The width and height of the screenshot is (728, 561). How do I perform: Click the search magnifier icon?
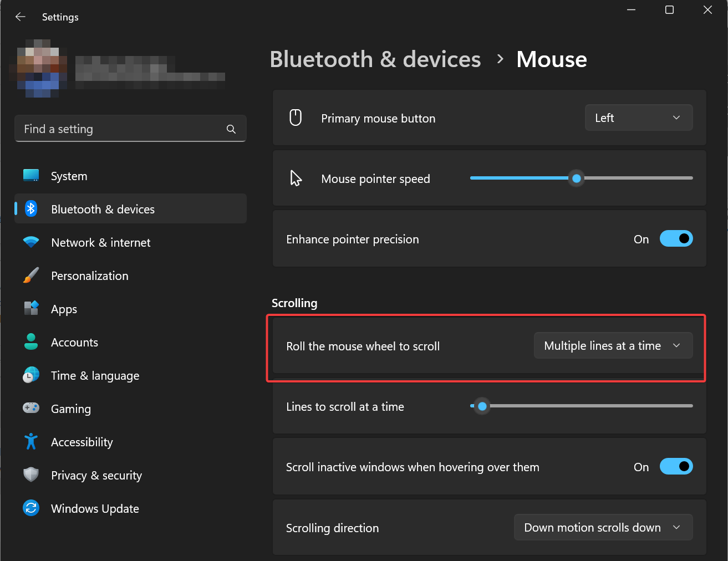pos(231,129)
